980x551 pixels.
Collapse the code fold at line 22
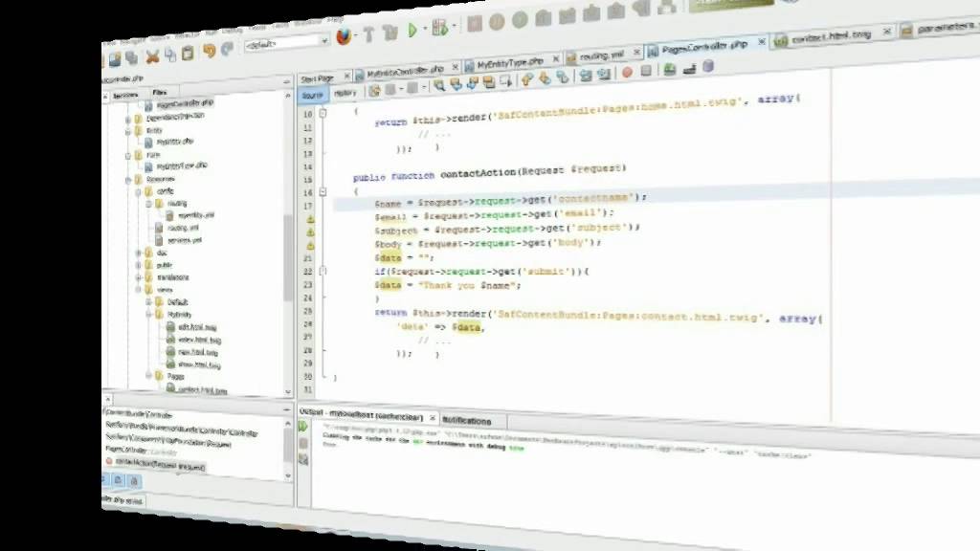323,271
